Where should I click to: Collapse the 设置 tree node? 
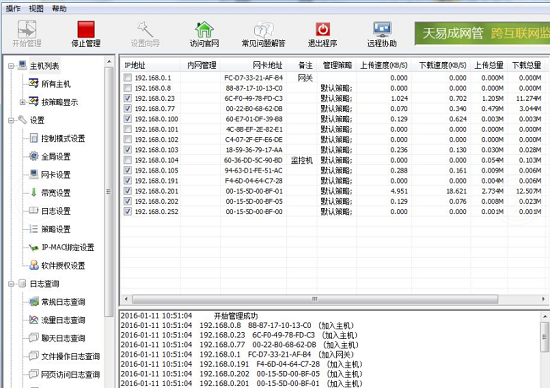click(11, 120)
